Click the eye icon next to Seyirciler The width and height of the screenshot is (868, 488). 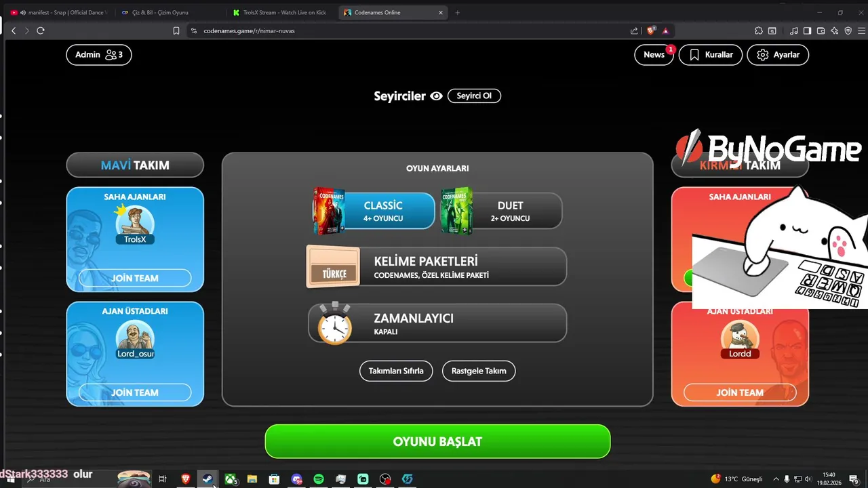pos(436,96)
